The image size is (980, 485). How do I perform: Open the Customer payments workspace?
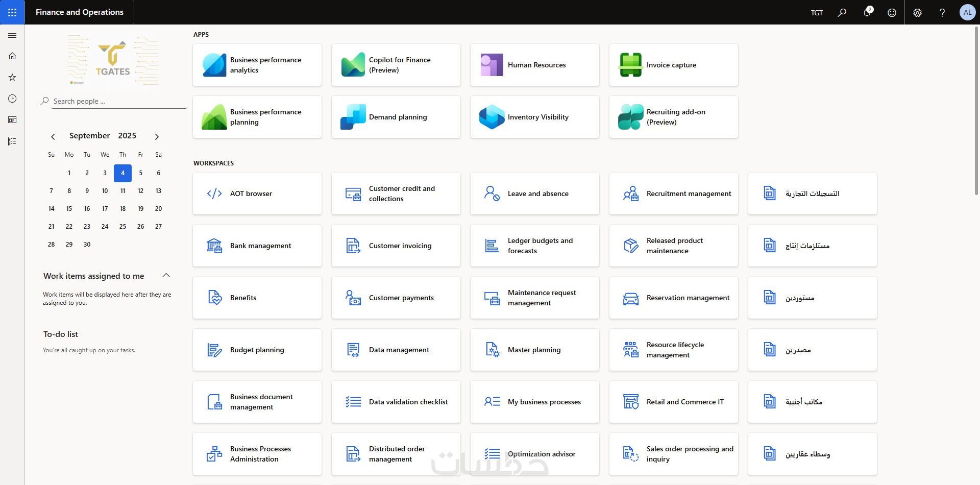[x=396, y=298]
